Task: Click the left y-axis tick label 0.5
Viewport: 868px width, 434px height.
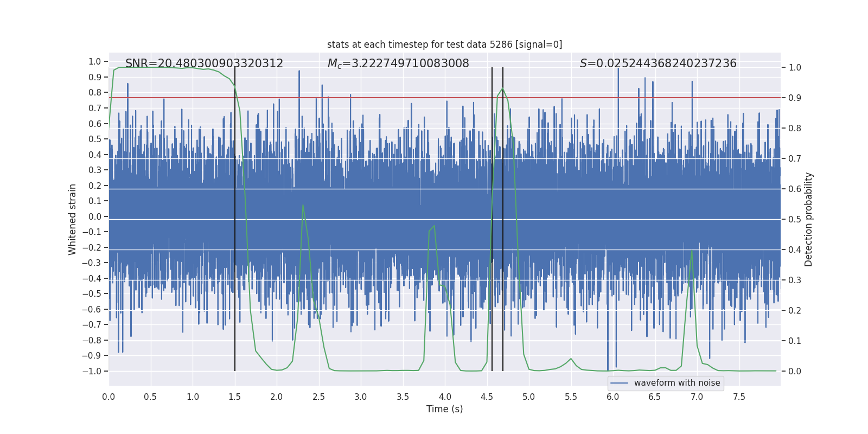Action: 95,139
